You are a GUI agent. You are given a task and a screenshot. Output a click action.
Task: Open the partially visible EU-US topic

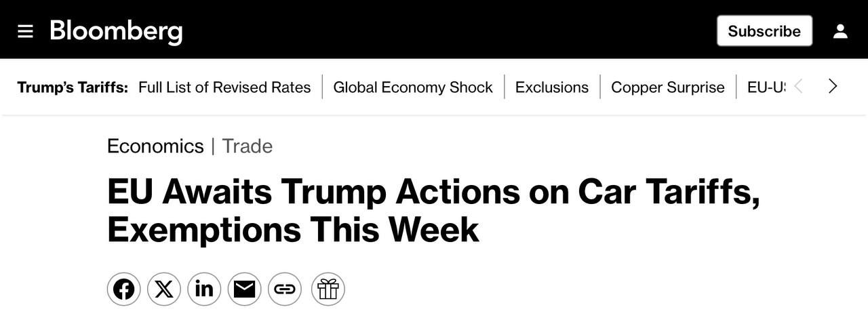(766, 87)
